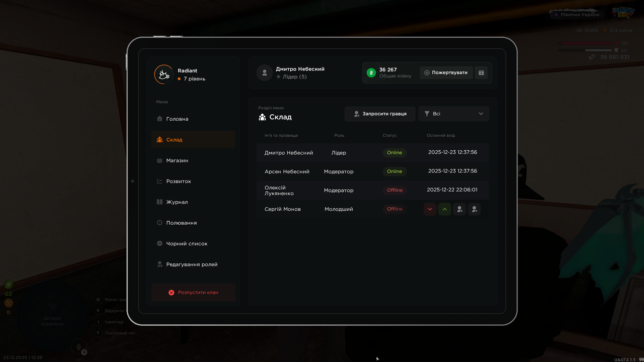Click the 36 881 831 money counter on HUD
The height and width of the screenshot is (362, 644).
tap(615, 57)
